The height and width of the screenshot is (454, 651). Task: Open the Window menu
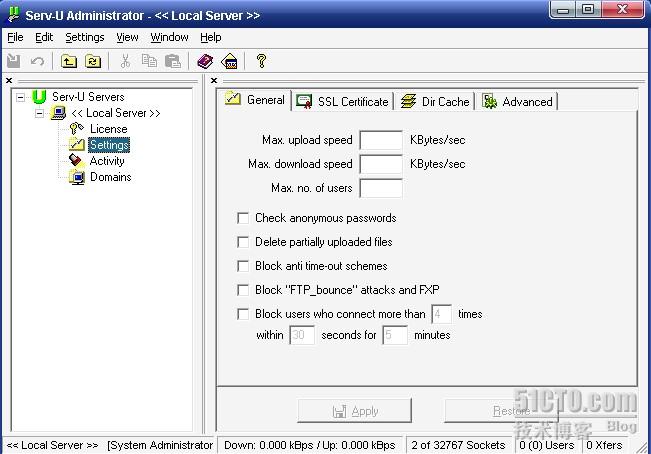tap(169, 37)
